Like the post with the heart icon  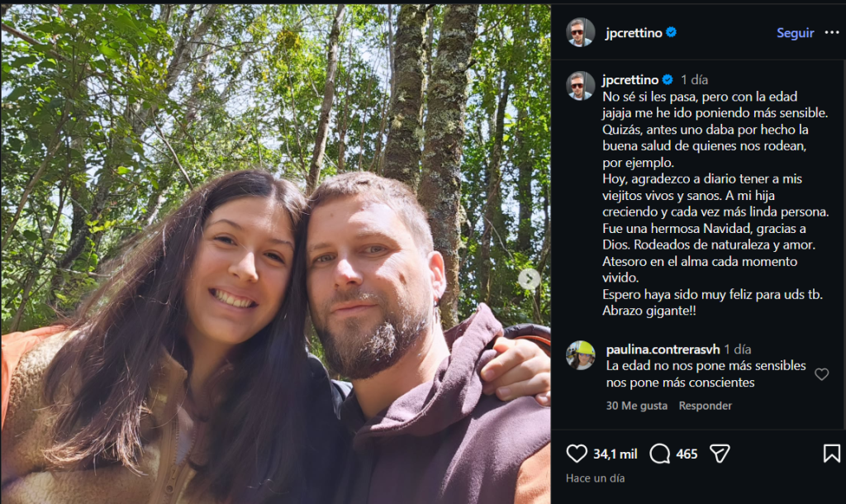click(x=577, y=454)
